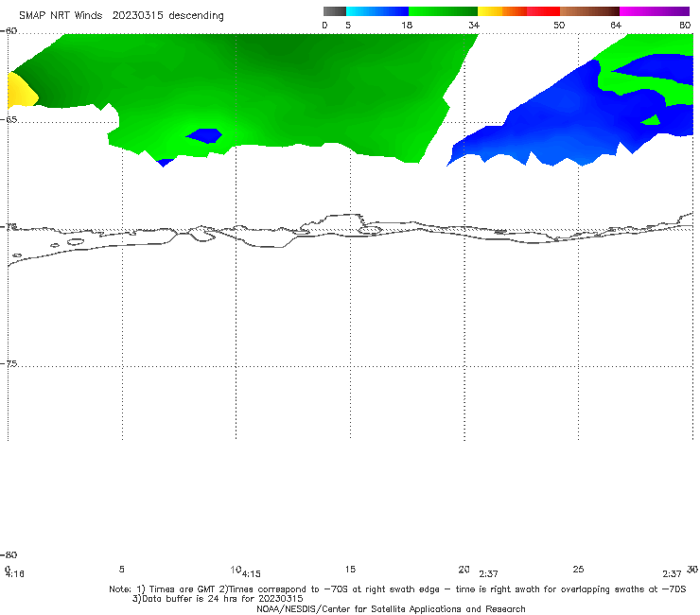This screenshot has height=615, width=700.
Task: Click the colorbar scale label '18'
Action: pos(407,26)
